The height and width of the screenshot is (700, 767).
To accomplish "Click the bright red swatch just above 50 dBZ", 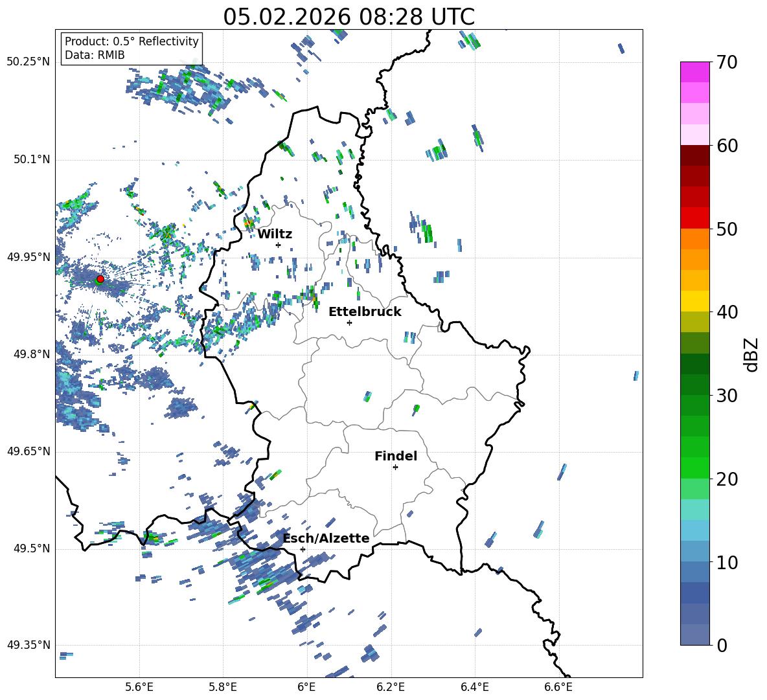I will (x=695, y=218).
